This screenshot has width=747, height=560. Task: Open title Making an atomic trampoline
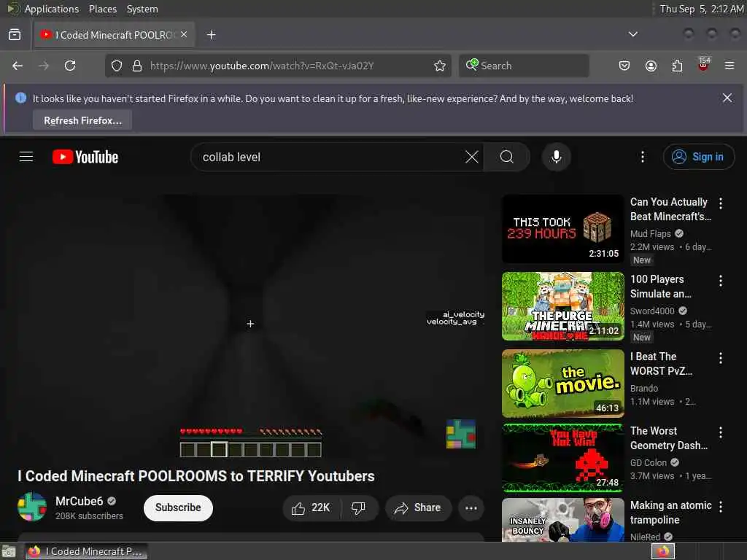click(671, 513)
